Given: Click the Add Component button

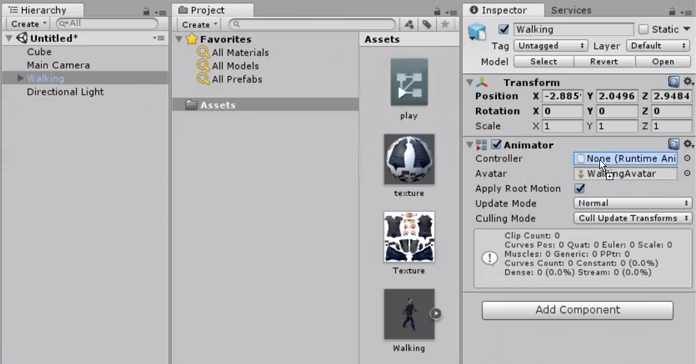Looking at the screenshot, I should click(x=577, y=310).
